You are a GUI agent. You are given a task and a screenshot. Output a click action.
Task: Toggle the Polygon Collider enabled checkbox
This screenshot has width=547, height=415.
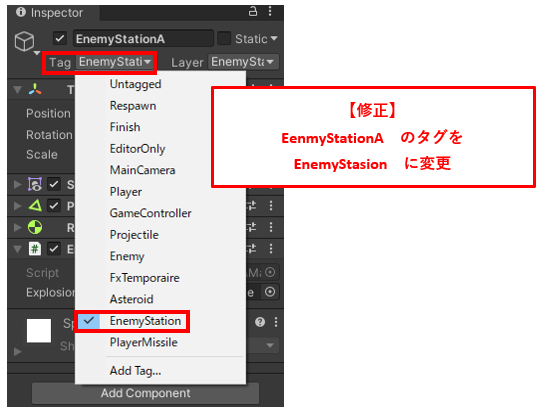point(54,206)
